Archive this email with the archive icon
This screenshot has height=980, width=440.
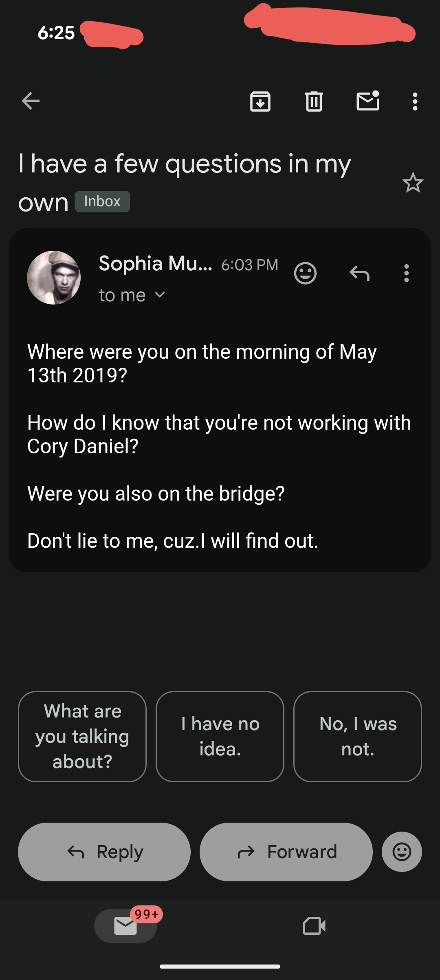(260, 101)
